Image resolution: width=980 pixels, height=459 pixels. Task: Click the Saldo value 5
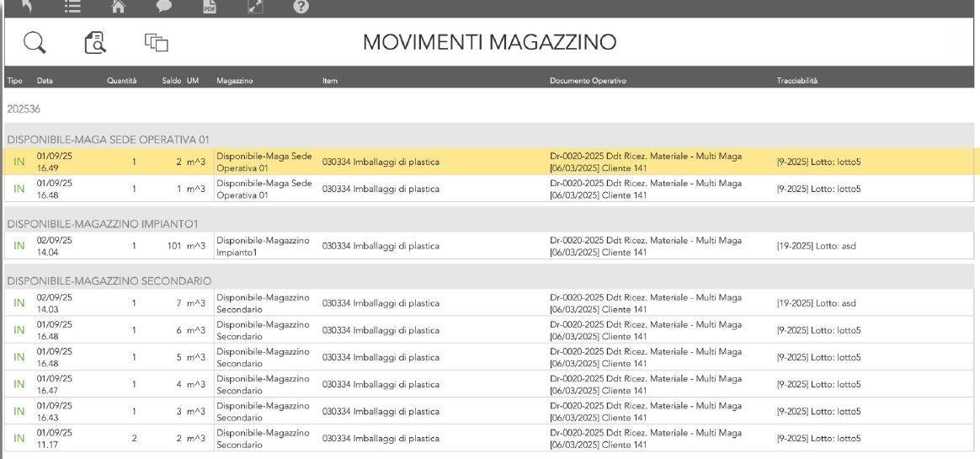(178, 357)
